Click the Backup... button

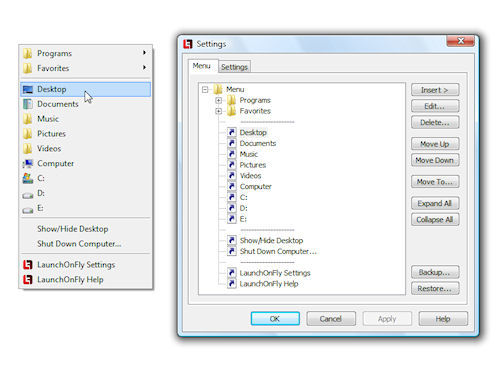[435, 272]
